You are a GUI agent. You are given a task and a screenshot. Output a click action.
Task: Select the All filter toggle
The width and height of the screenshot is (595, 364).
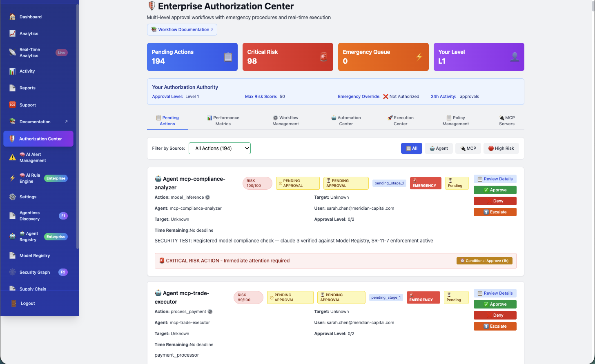(412, 148)
